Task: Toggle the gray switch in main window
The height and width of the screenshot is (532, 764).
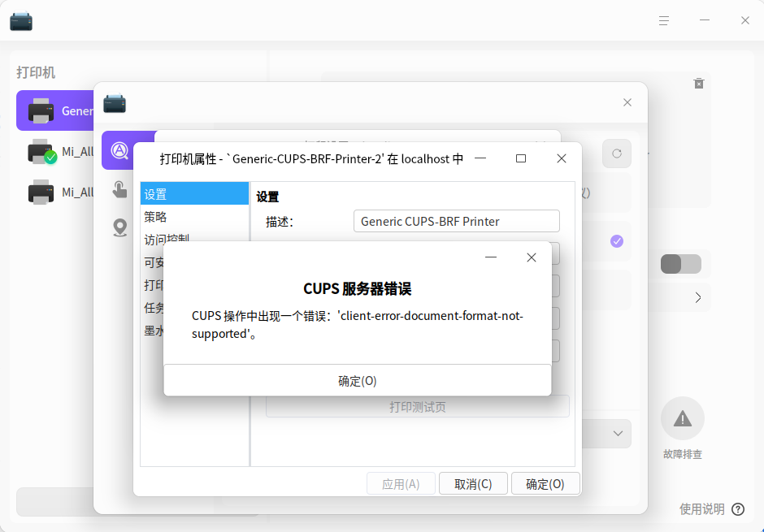Action: tap(680, 264)
